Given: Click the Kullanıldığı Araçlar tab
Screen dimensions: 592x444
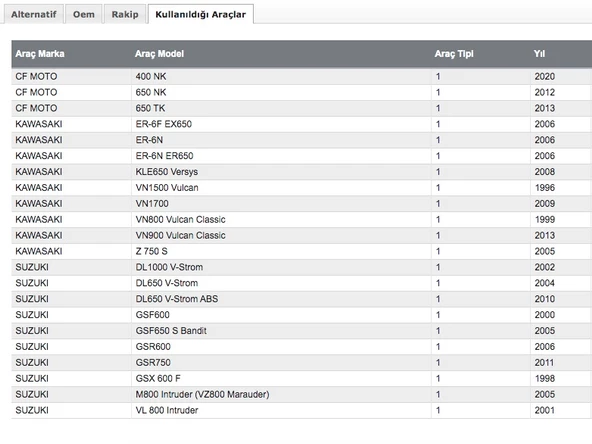Looking at the screenshot, I should click(200, 14).
